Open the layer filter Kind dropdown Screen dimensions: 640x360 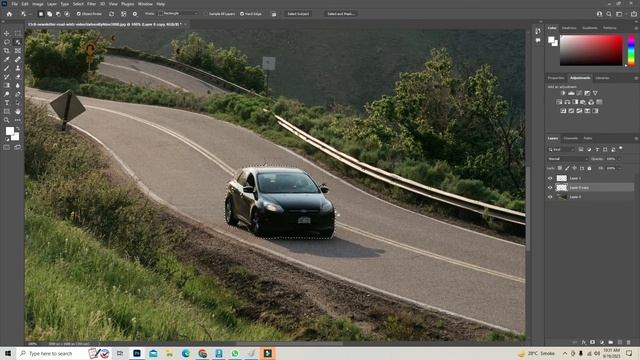pyautogui.click(x=561, y=149)
